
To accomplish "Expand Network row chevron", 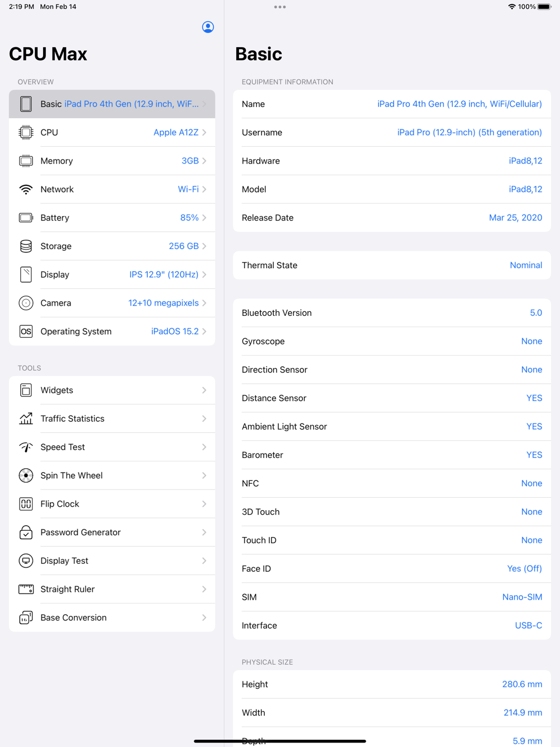I will (204, 189).
